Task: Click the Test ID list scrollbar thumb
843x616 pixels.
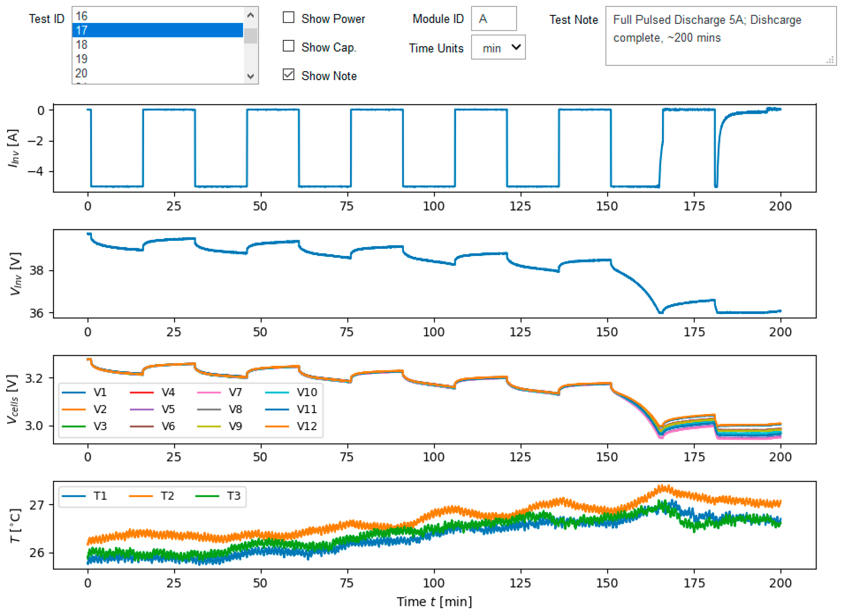Action: click(x=251, y=36)
